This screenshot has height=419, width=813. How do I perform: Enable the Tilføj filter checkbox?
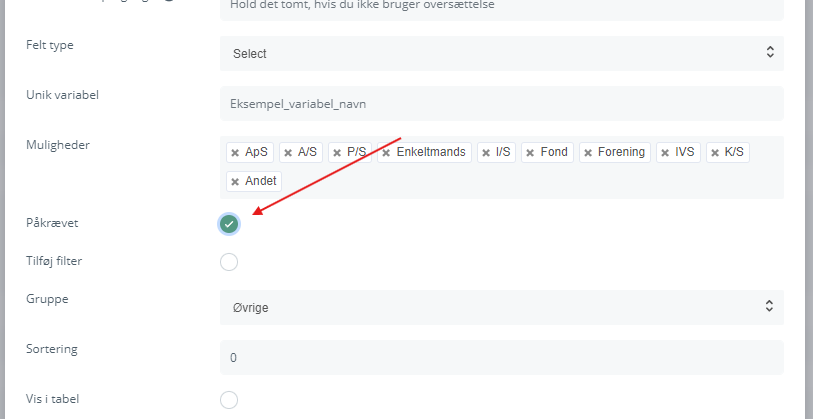(229, 262)
